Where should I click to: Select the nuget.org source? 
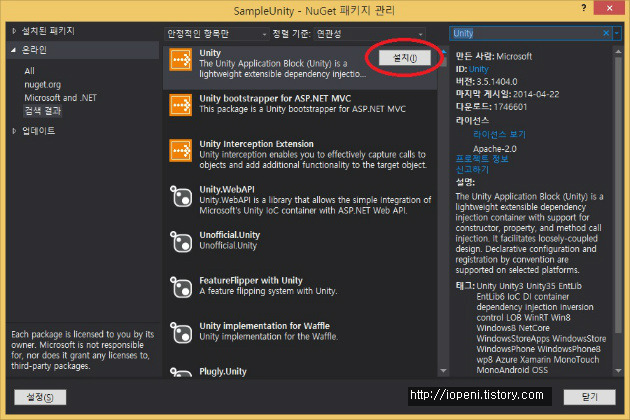[43, 84]
